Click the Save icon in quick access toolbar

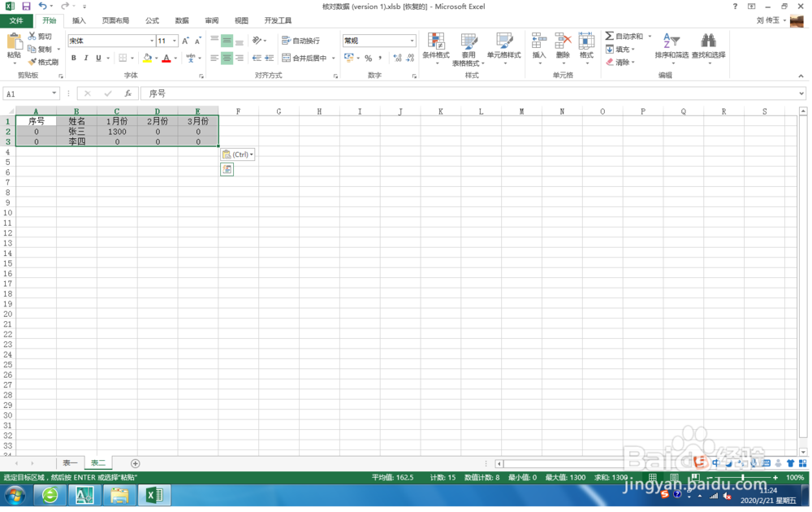(27, 7)
